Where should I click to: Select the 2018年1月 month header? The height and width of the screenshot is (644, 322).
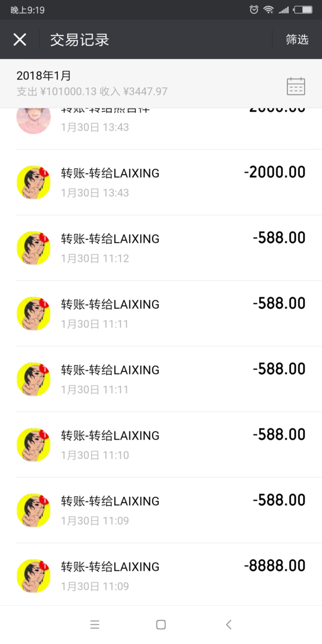click(44, 76)
